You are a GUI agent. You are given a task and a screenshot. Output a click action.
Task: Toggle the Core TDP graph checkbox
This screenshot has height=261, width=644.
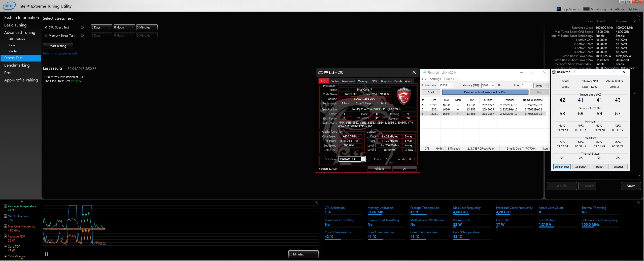tap(5, 246)
